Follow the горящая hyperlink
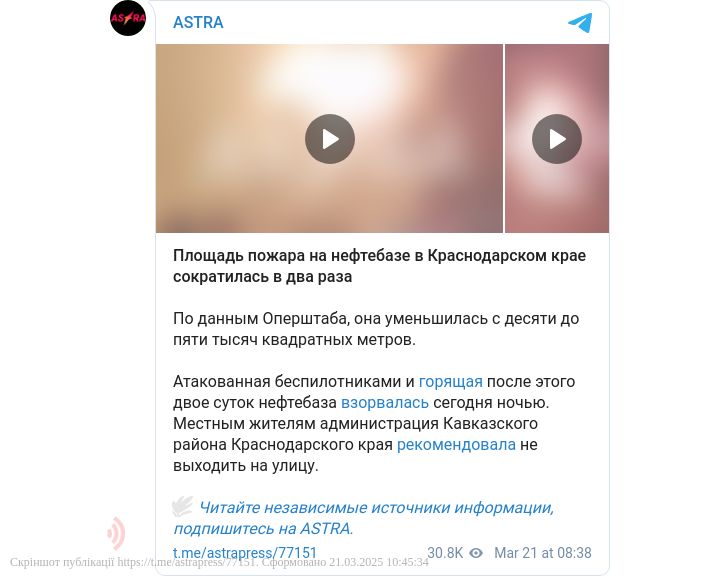Screen dimensions: 720x580 point(450,381)
